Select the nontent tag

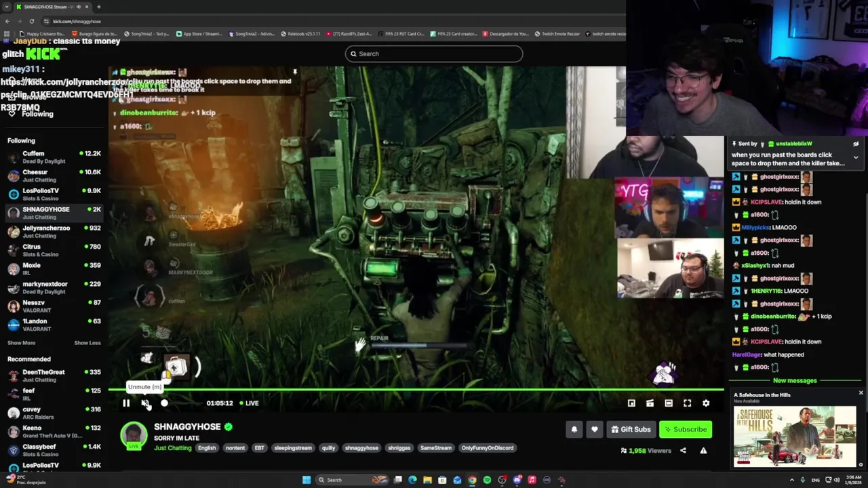(235, 448)
